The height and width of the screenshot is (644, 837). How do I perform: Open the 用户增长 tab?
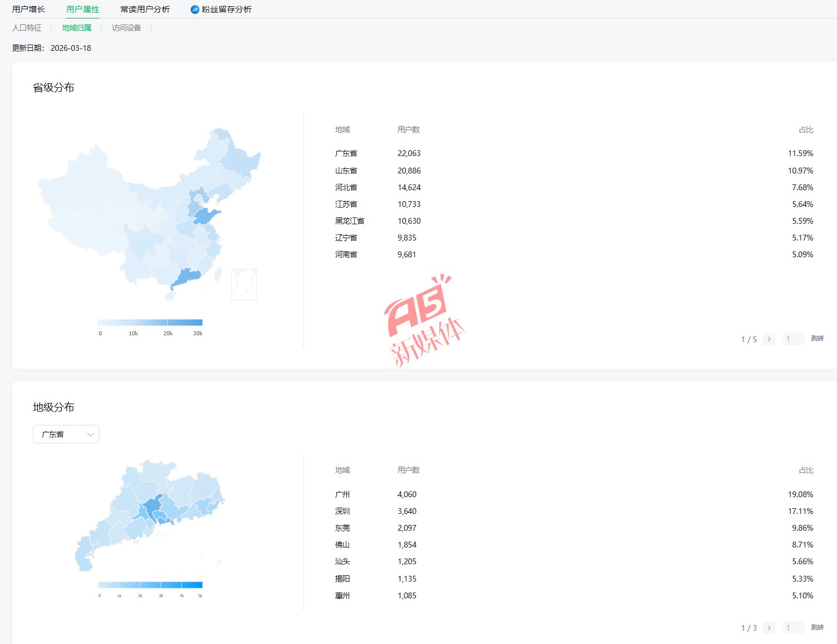point(28,9)
